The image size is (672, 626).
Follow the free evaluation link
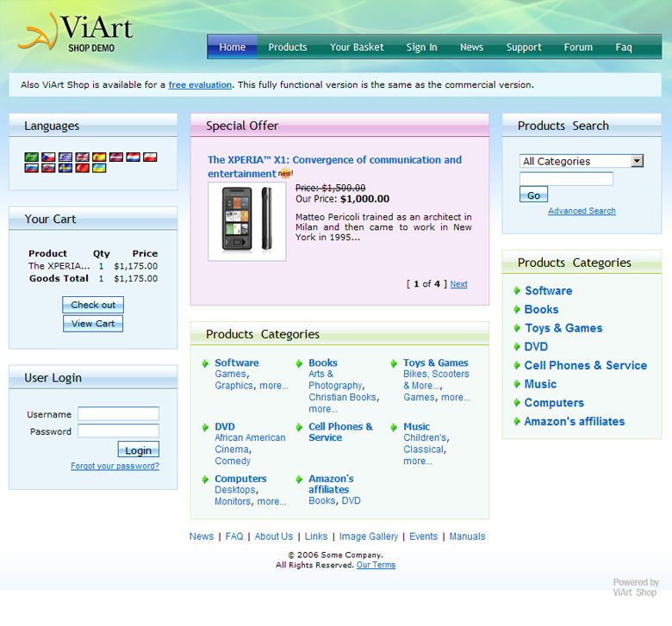(200, 85)
